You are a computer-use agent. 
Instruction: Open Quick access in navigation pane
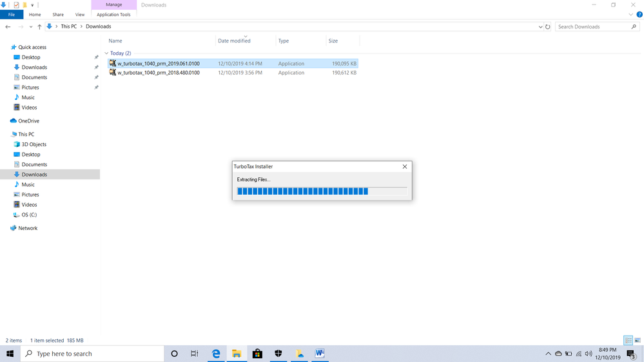tap(32, 47)
